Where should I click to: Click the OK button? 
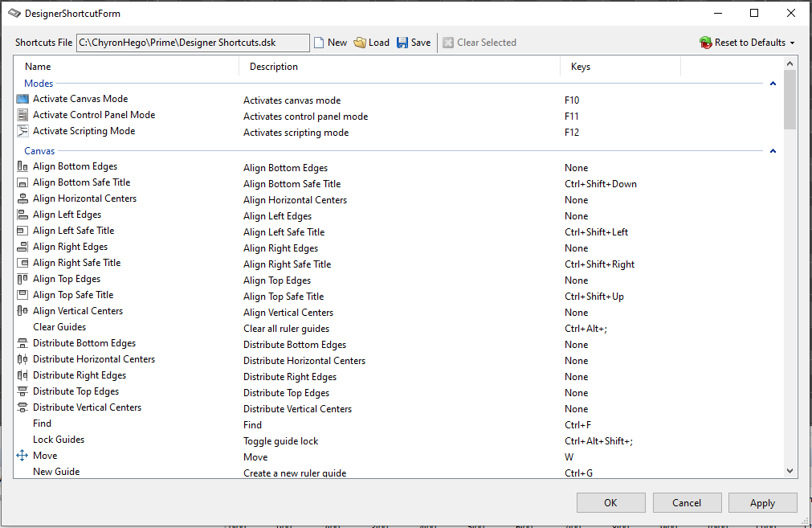click(x=611, y=502)
